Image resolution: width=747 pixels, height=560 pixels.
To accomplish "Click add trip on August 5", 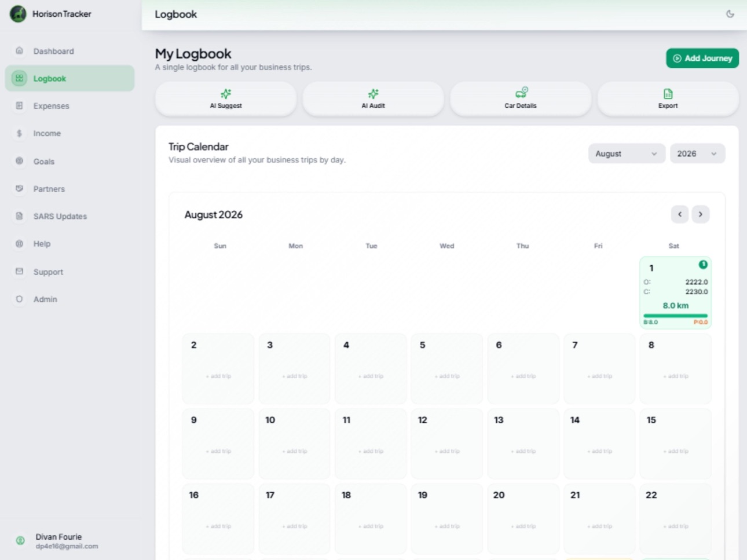I will pyautogui.click(x=447, y=376).
